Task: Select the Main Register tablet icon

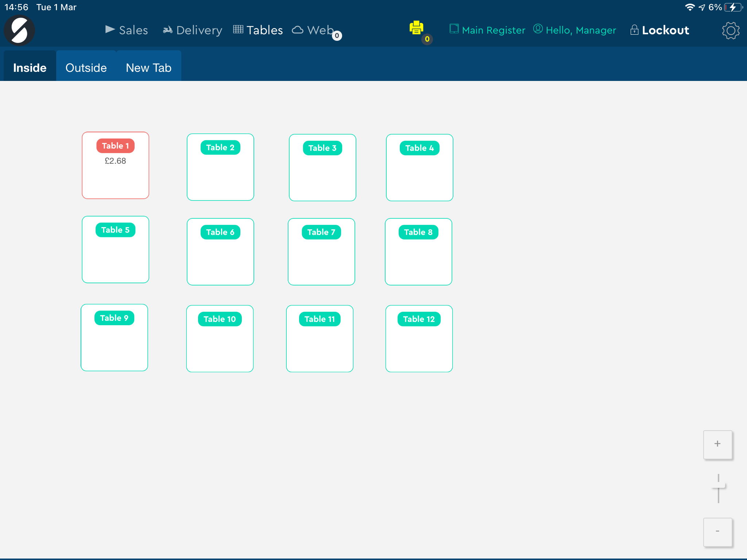Action: coord(454,29)
